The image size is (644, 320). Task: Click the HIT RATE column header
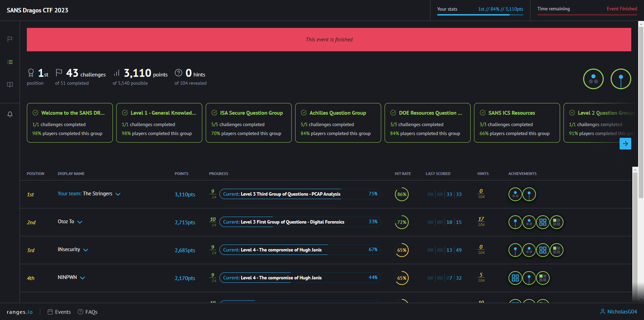coord(403,173)
